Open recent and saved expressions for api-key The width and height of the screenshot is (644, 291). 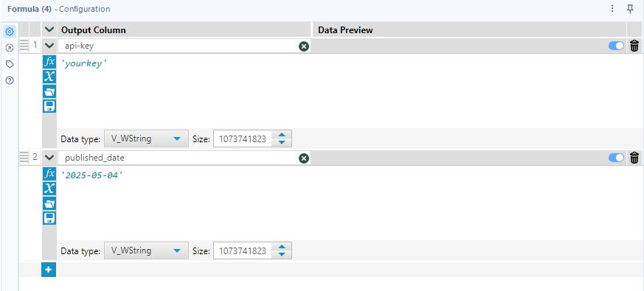pyautogui.click(x=49, y=91)
